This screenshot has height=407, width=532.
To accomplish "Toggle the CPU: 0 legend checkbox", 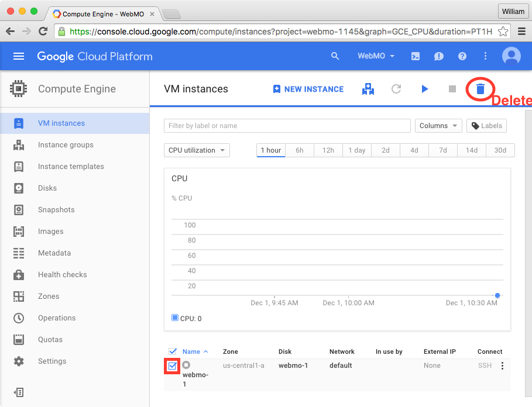I will point(175,318).
